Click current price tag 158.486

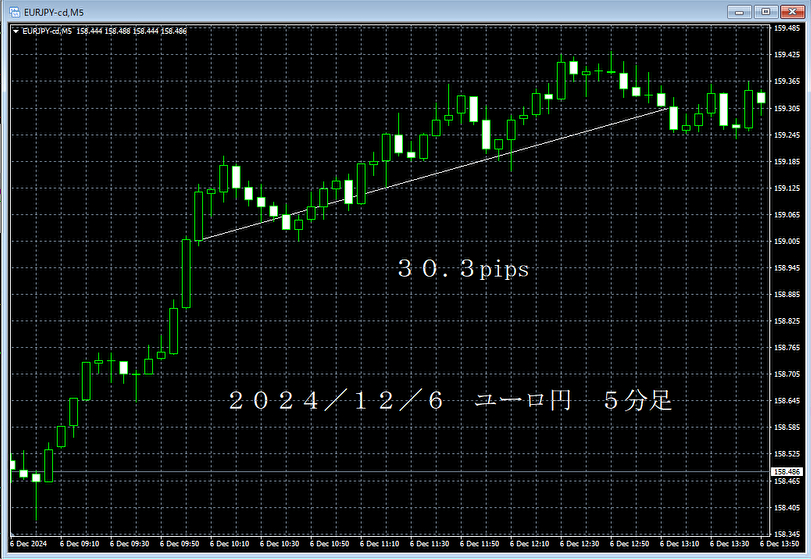point(787,472)
